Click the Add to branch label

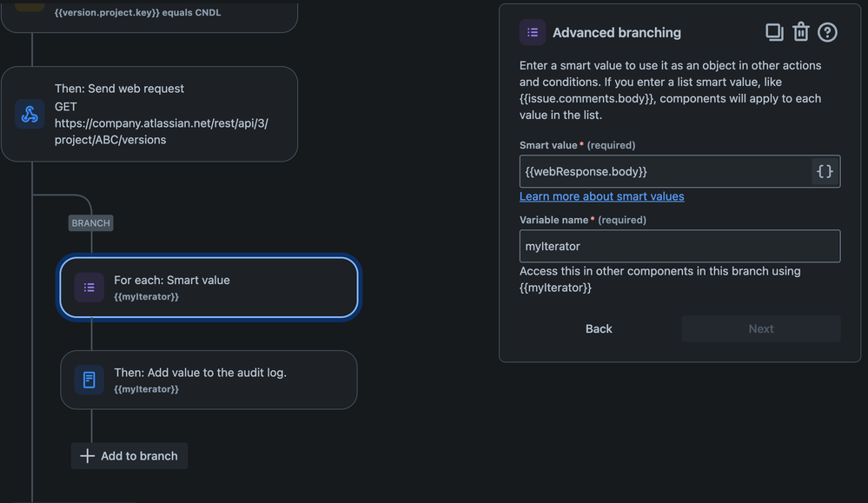[x=139, y=456]
